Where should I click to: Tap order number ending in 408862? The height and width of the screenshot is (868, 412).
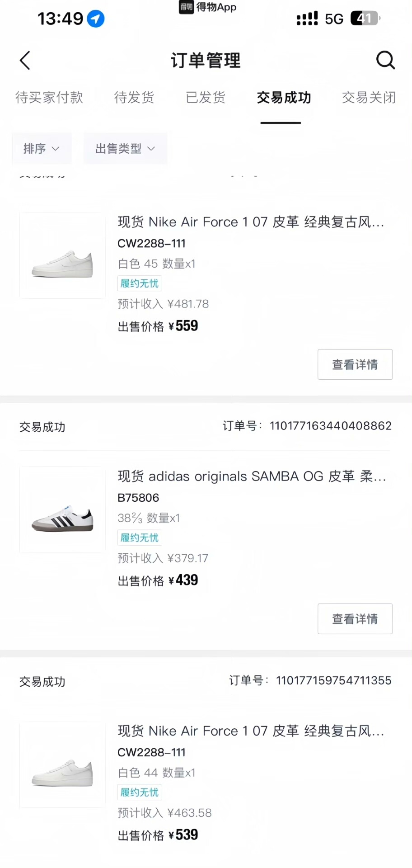click(330, 426)
